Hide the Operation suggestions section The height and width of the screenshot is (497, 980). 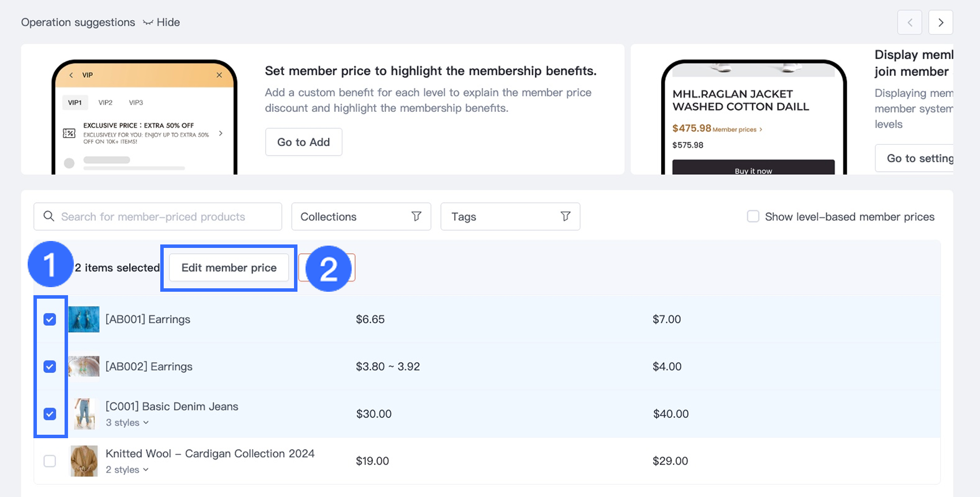[x=162, y=22]
